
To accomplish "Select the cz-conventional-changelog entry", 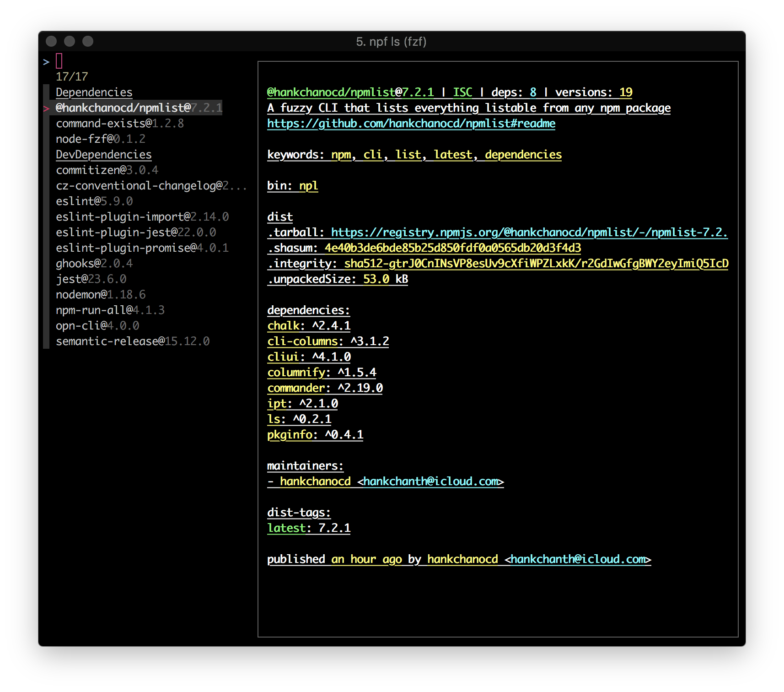I will pos(151,185).
